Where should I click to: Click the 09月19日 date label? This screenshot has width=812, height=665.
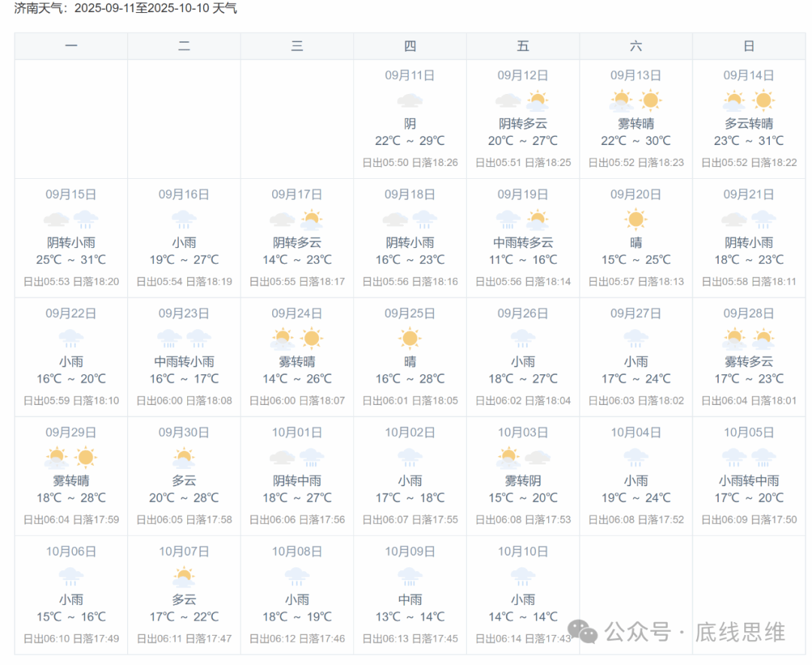tap(523, 195)
